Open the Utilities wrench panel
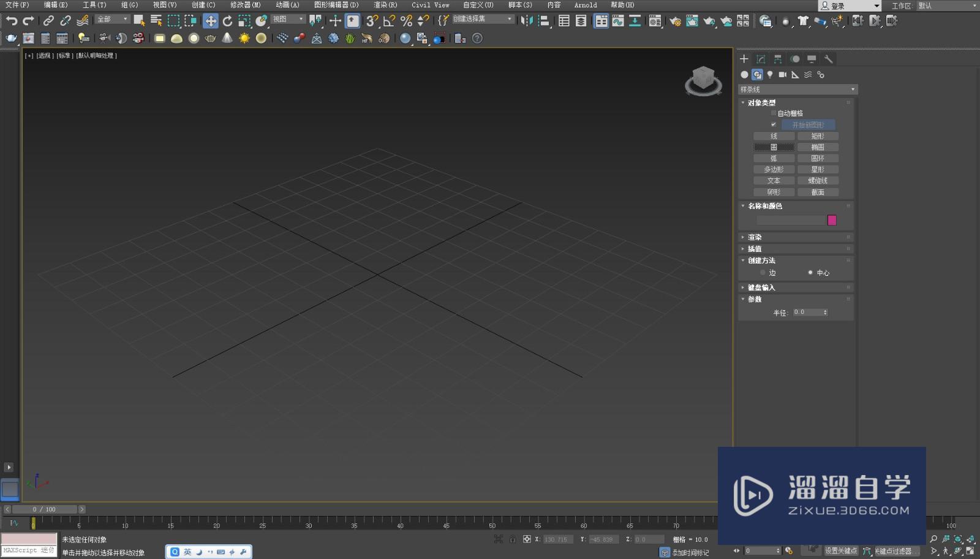 [828, 59]
